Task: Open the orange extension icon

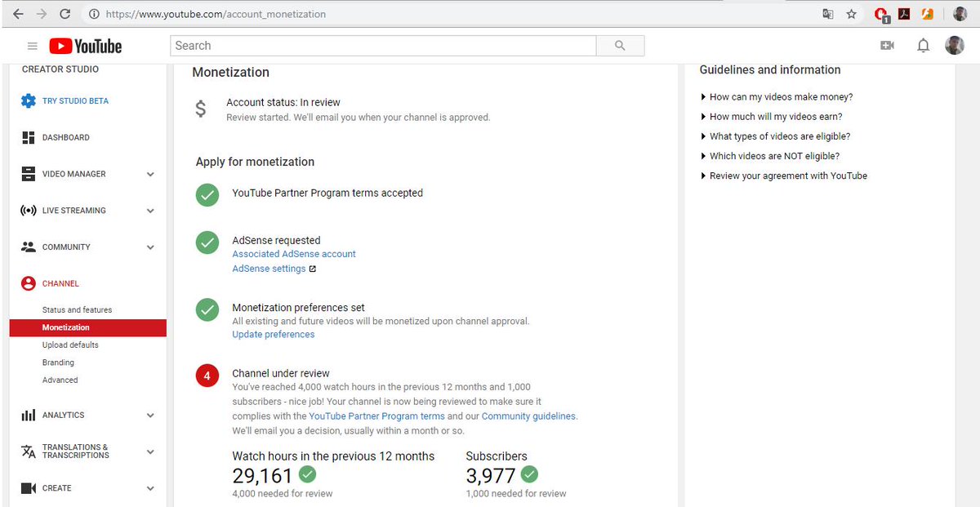Action: tap(928, 14)
